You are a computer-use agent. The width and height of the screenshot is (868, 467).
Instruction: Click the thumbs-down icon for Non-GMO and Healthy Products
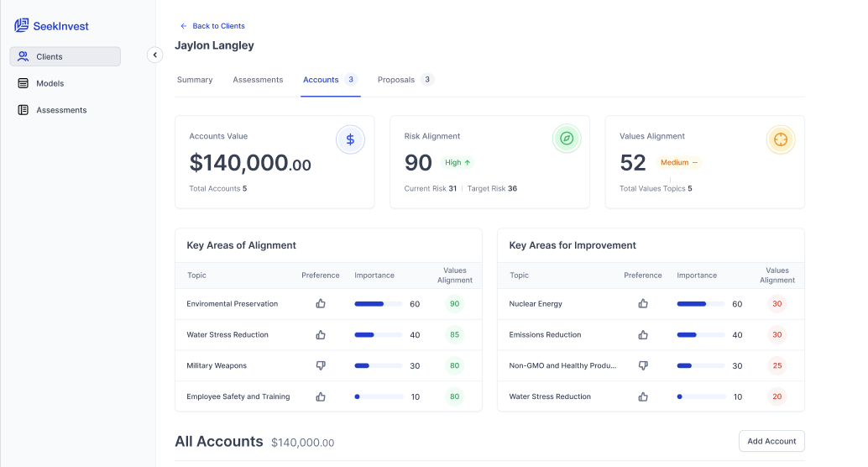coord(643,365)
